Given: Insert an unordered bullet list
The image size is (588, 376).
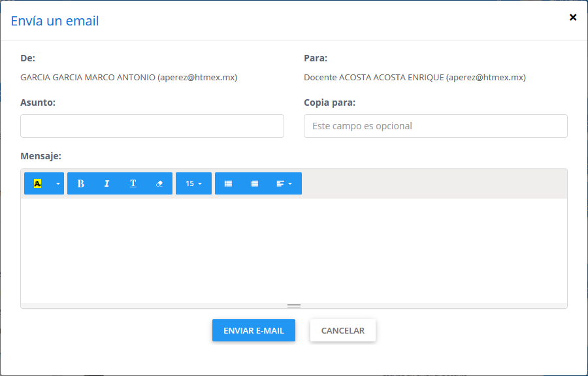Looking at the screenshot, I should pyautogui.click(x=228, y=183).
